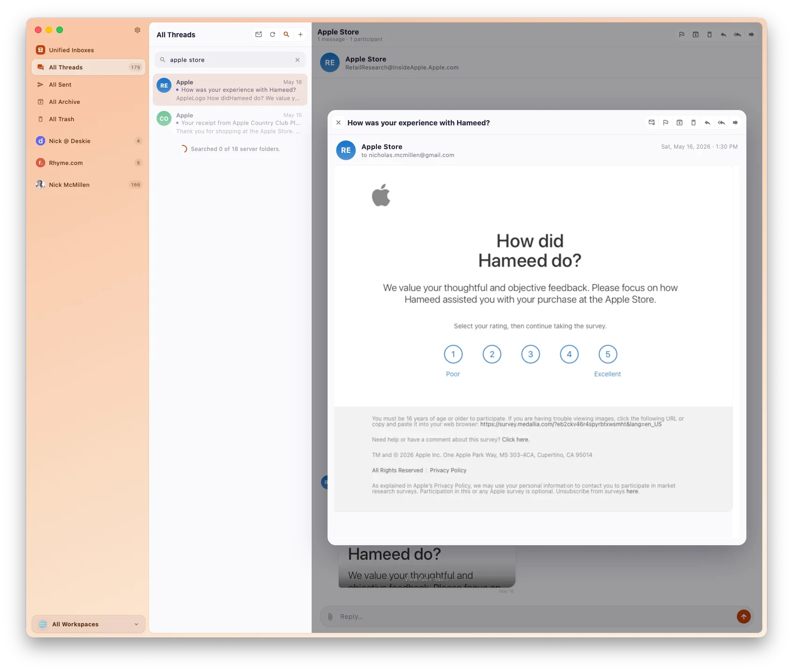Viewport: 793px width, 672px height.
Task: Select rating 5 in the survey
Action: tap(608, 354)
